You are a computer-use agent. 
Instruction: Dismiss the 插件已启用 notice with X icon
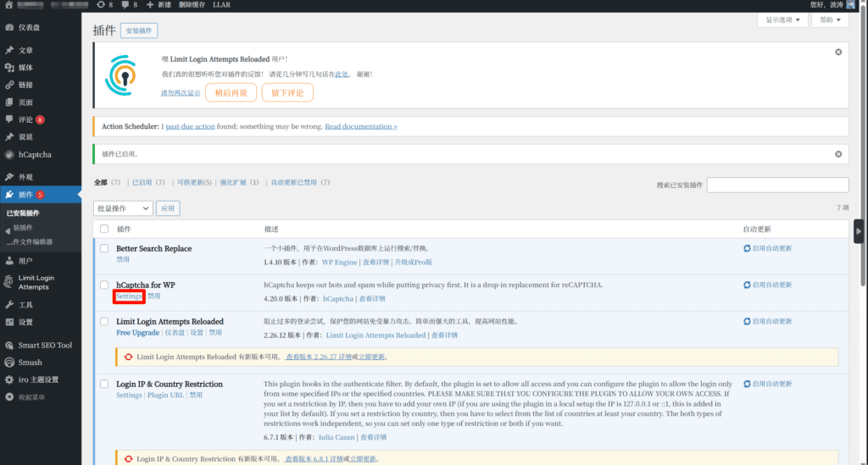[x=838, y=154]
